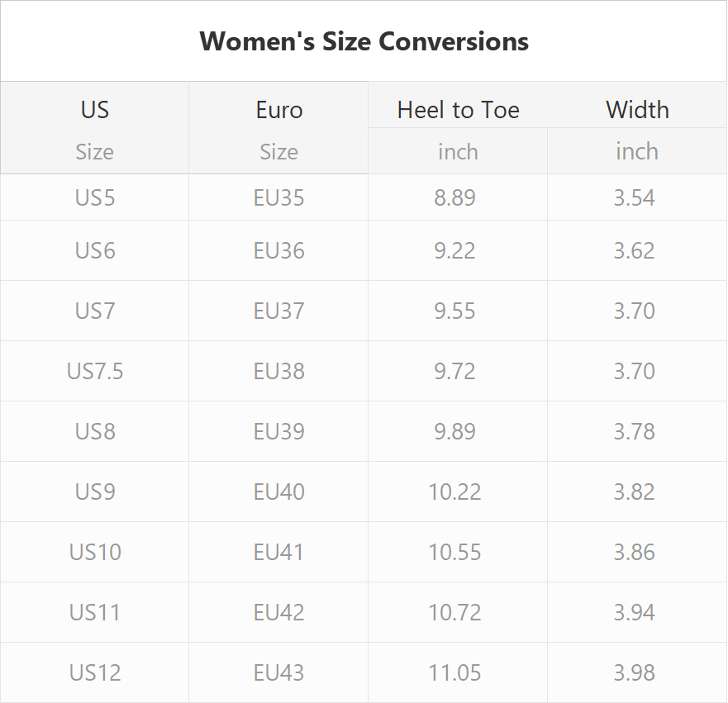Click the 9.55 heel to toe value
This screenshot has height=703, width=728.
455,311
